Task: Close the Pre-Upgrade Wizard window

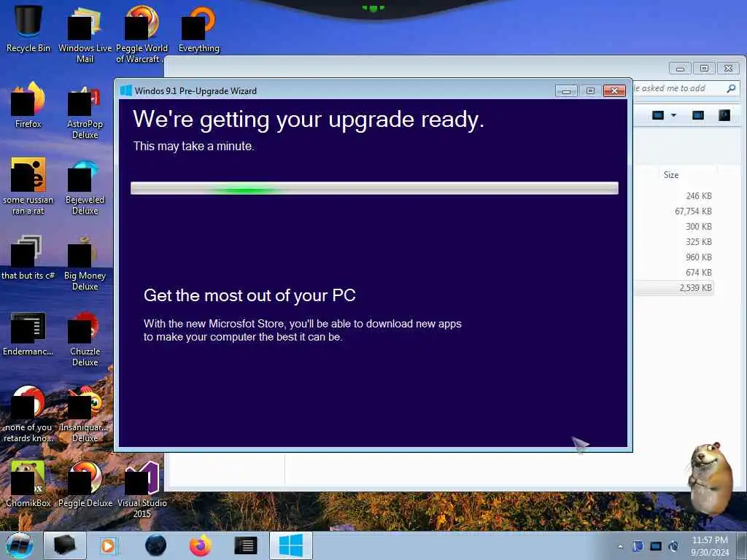Action: tap(614, 90)
